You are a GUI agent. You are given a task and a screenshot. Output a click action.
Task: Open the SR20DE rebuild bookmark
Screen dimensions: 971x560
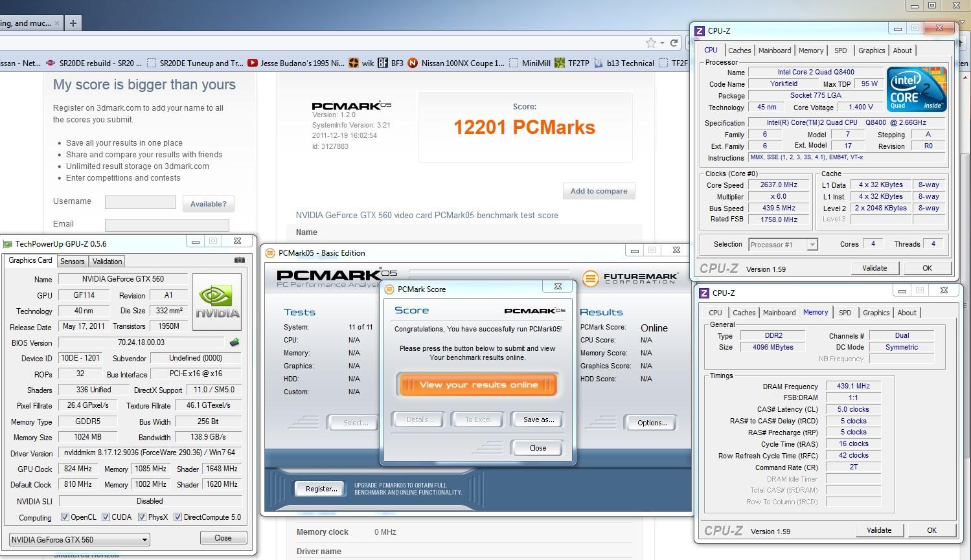tap(94, 63)
